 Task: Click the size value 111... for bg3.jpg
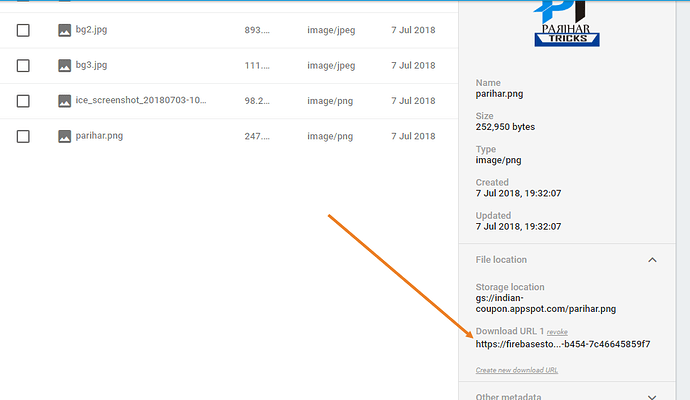257,66
